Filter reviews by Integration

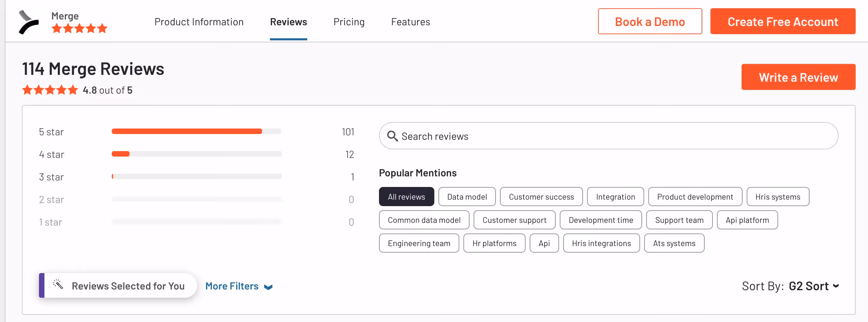click(x=615, y=197)
